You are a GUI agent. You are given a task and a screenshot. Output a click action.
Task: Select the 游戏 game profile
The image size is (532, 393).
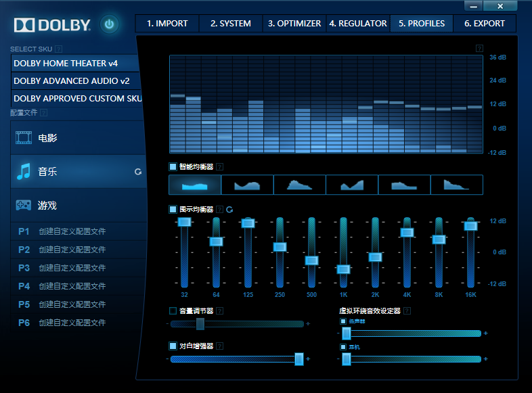click(78, 206)
